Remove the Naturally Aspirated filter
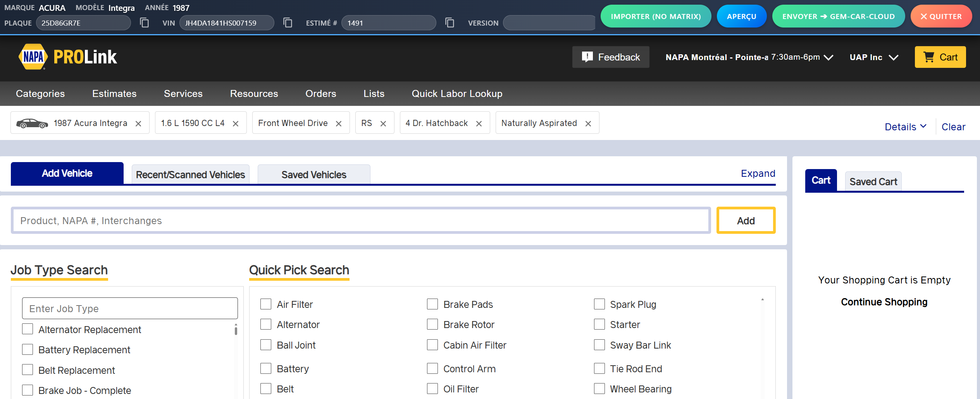Image resolution: width=980 pixels, height=399 pixels. [588, 124]
